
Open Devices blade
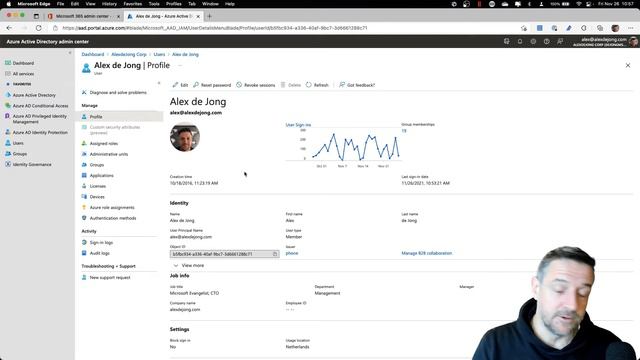pyautogui.click(x=97, y=197)
